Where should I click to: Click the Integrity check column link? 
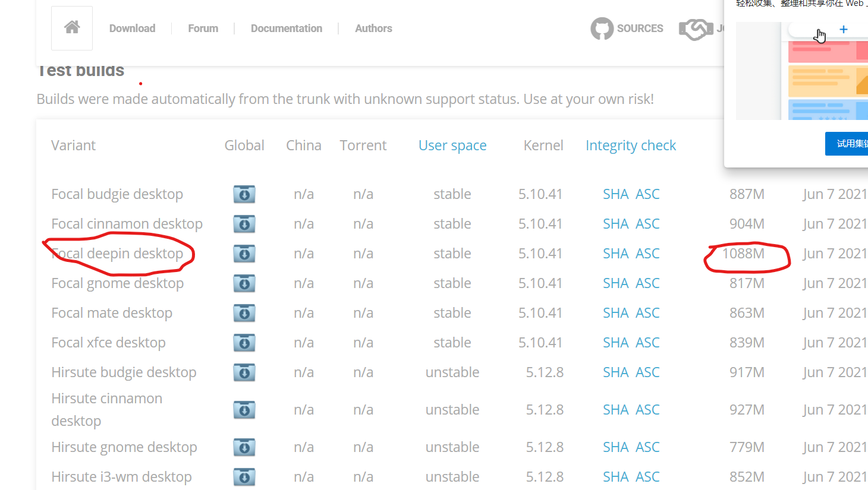(x=631, y=146)
